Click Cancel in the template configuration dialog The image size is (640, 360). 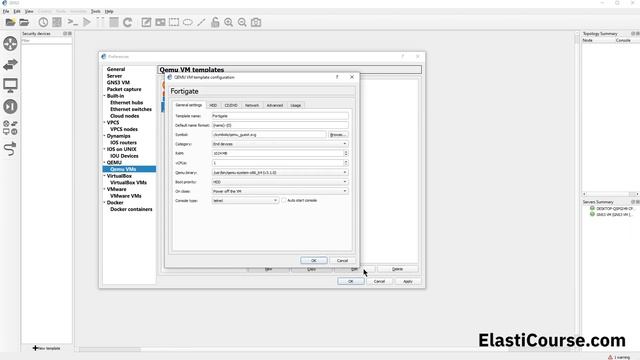click(342, 260)
